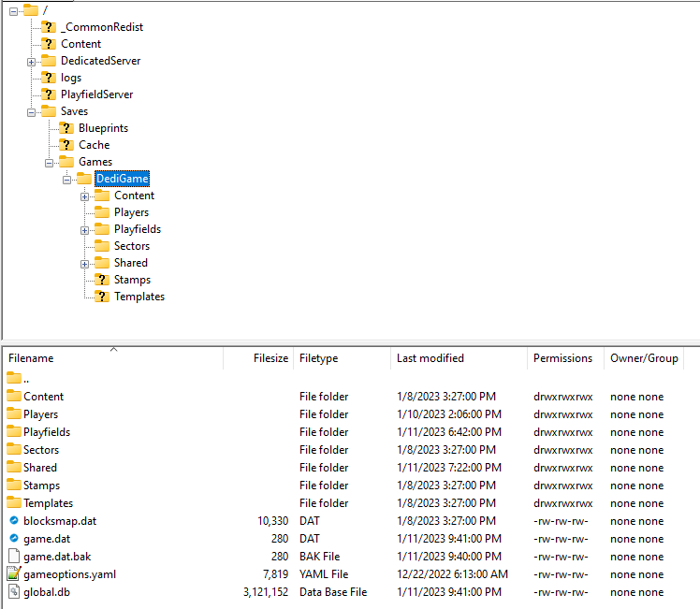This screenshot has width=700, height=609.
Task: Select the Sectors folder in tree
Action: pyautogui.click(x=132, y=246)
